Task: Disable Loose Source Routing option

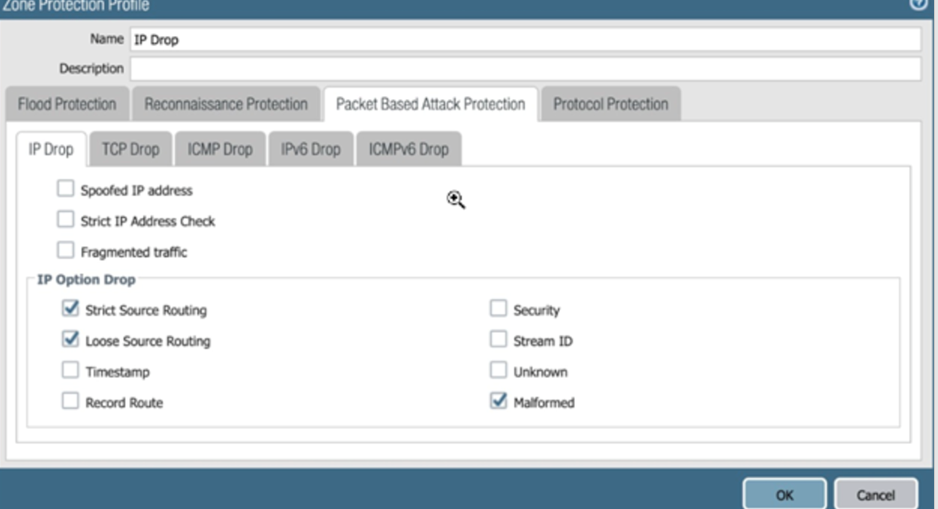Action: pyautogui.click(x=70, y=340)
